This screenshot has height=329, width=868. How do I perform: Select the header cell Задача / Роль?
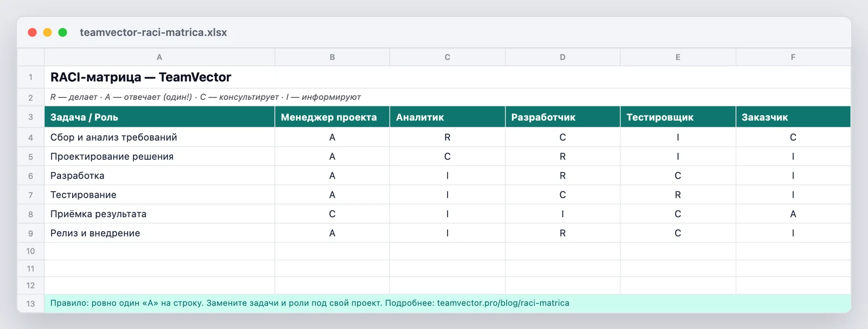coord(159,117)
